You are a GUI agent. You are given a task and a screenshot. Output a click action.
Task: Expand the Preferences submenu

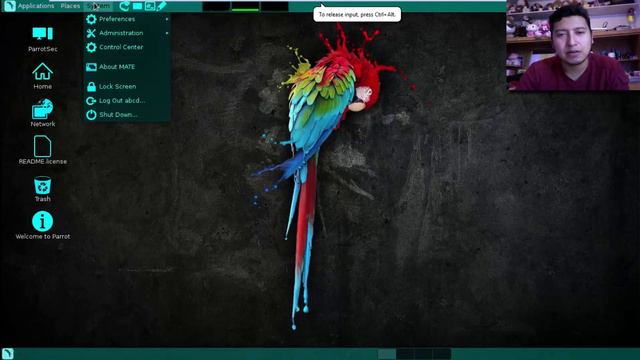coord(127,19)
